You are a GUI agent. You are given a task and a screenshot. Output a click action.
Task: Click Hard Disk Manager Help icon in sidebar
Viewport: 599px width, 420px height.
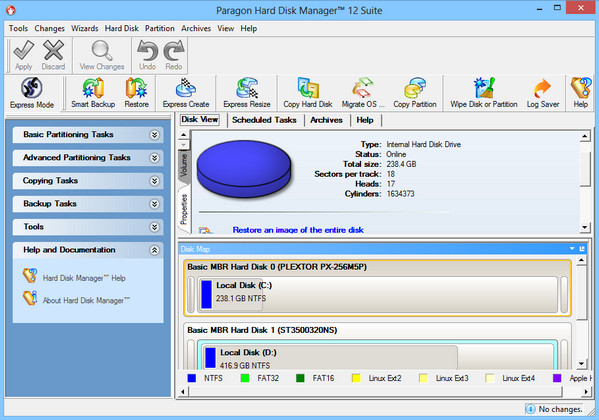30,276
